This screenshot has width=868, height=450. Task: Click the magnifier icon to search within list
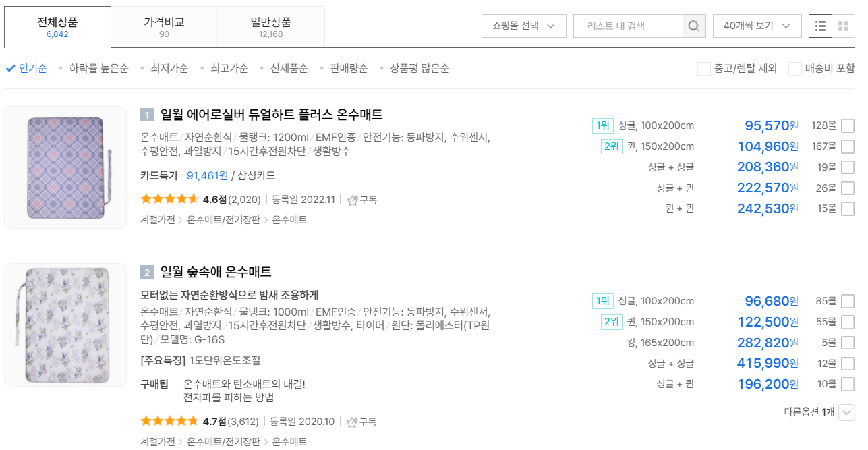[x=694, y=25]
